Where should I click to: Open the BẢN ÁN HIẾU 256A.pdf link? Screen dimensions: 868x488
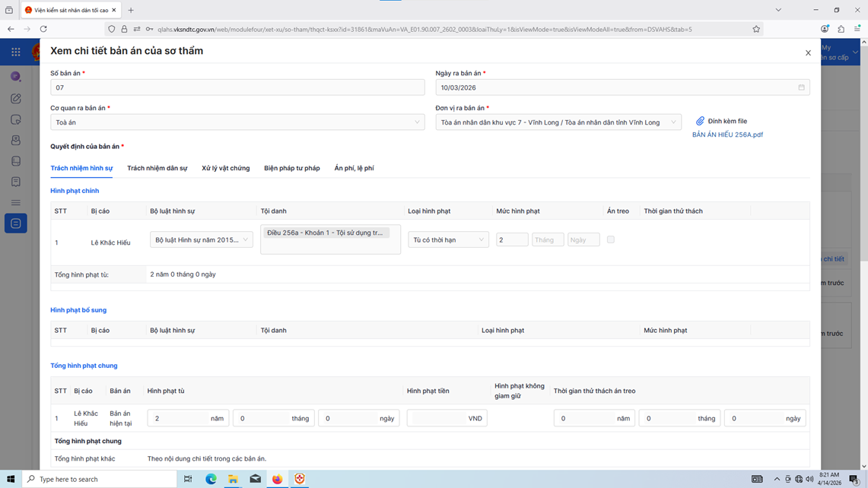pos(727,135)
